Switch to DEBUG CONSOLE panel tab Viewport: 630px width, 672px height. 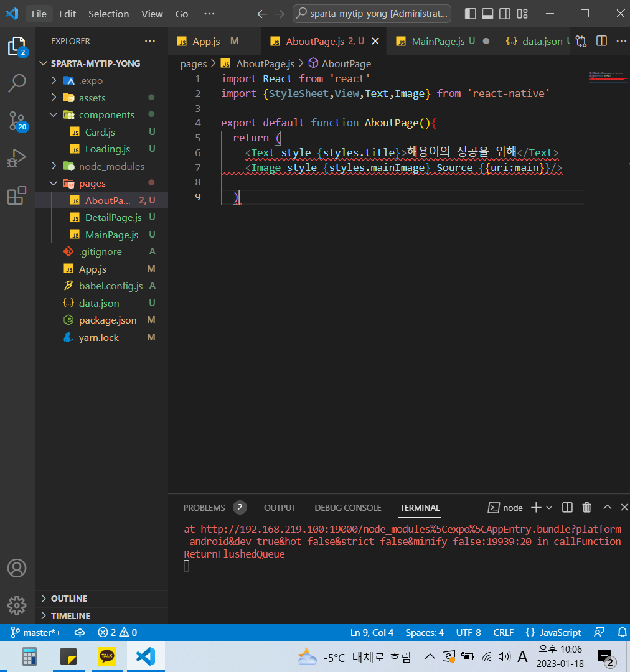[348, 508]
